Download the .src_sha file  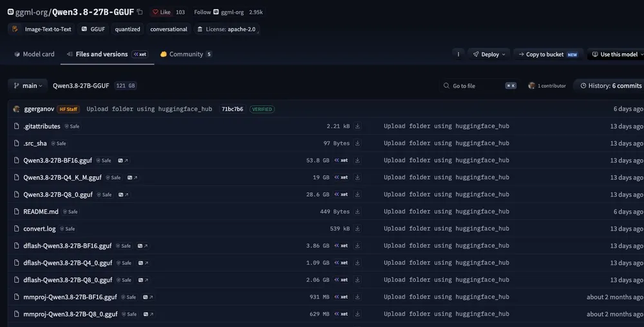tap(357, 143)
